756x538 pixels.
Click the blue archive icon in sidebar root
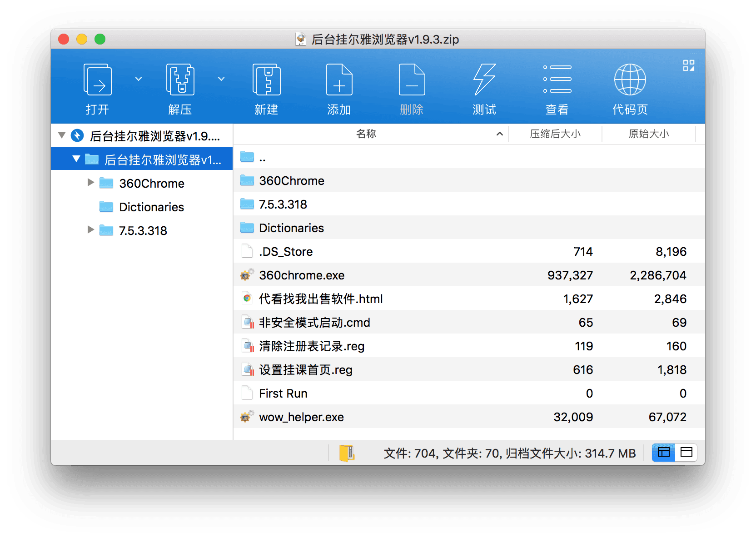(78, 135)
